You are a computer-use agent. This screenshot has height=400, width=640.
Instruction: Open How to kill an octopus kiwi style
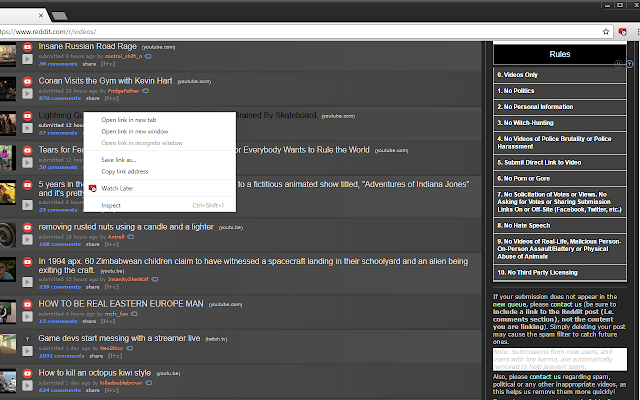95,373
